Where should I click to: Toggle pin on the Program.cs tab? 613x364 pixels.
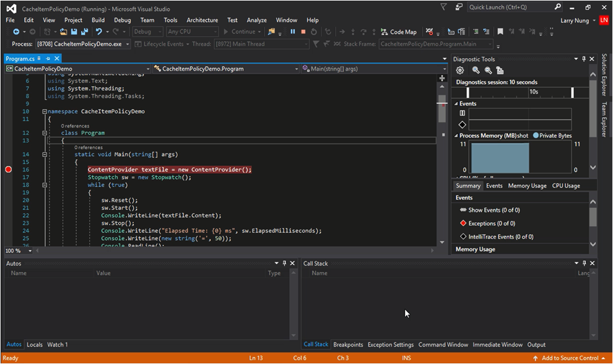click(x=48, y=58)
